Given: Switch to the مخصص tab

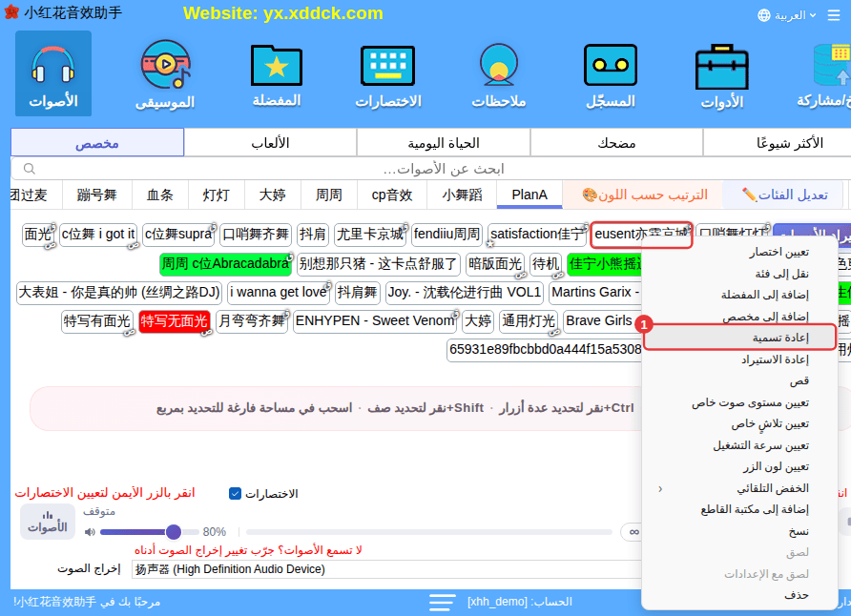Looking at the screenshot, I should tap(97, 143).
